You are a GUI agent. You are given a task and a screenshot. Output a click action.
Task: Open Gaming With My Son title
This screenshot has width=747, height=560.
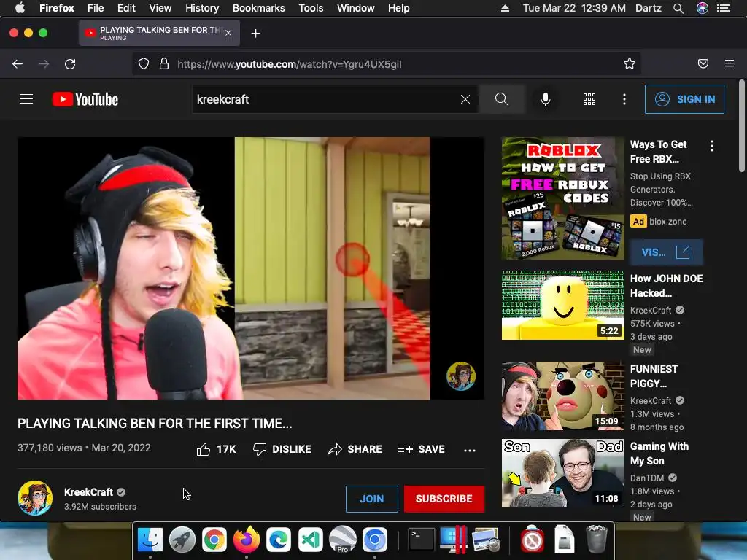pyautogui.click(x=659, y=454)
